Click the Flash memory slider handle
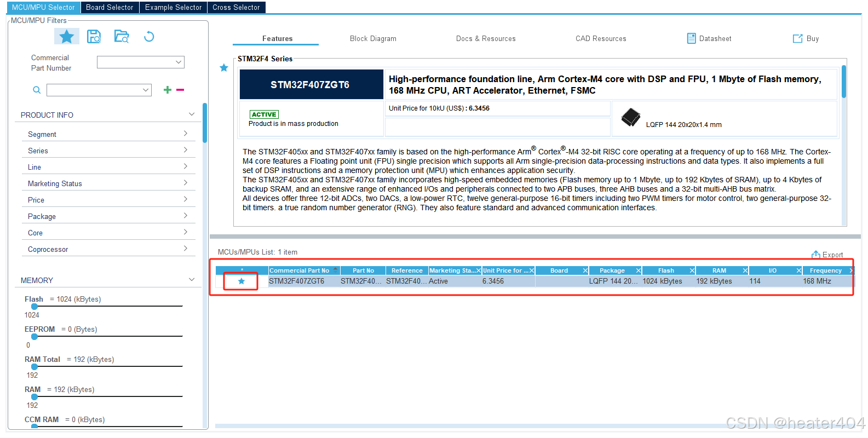Viewport: 868px width, 438px height. click(35, 307)
